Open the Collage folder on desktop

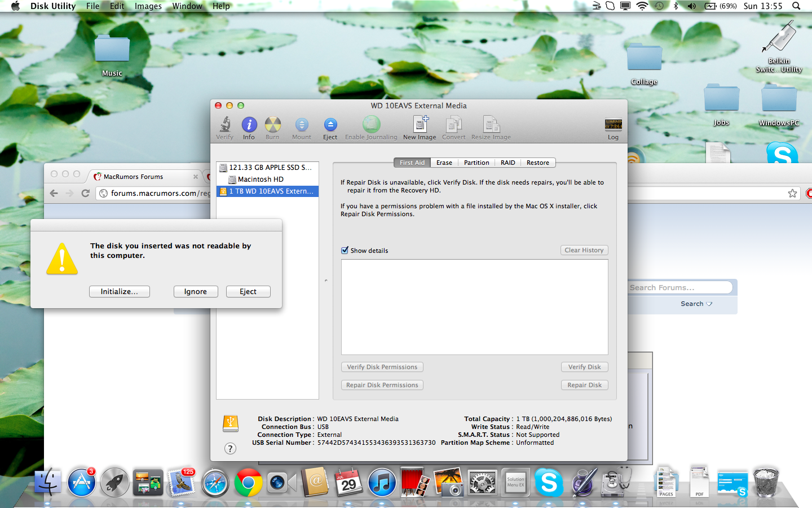(x=644, y=64)
